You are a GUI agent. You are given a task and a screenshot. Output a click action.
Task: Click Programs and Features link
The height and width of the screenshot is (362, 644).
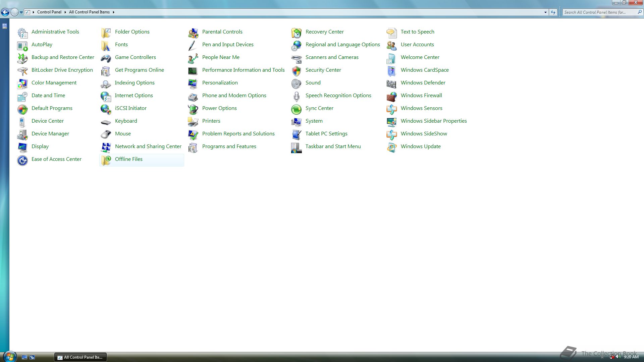(x=229, y=146)
